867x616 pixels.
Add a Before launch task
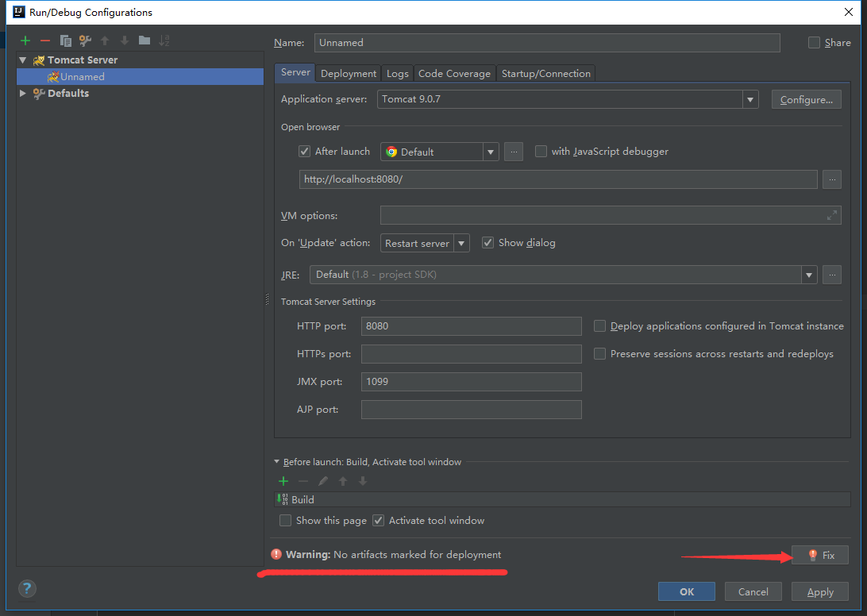[x=283, y=481]
